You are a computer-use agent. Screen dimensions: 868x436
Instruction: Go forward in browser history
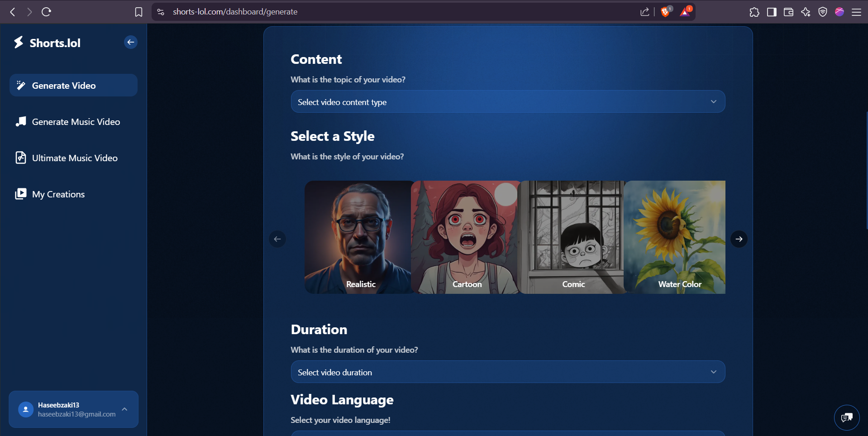click(29, 12)
